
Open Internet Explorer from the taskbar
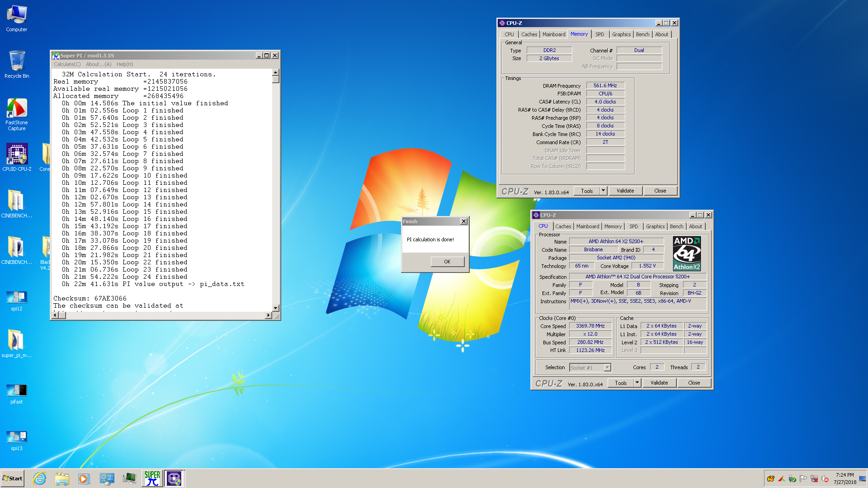point(40,479)
